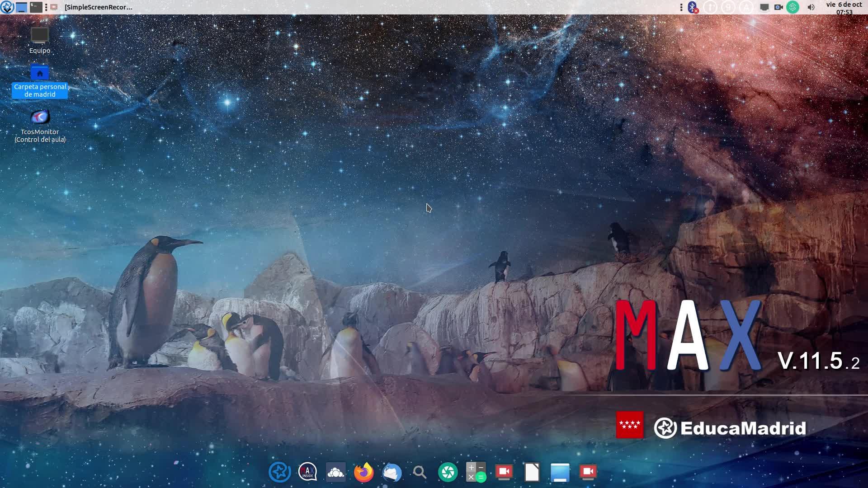Click the show desktop button in top panel

pos(21,7)
